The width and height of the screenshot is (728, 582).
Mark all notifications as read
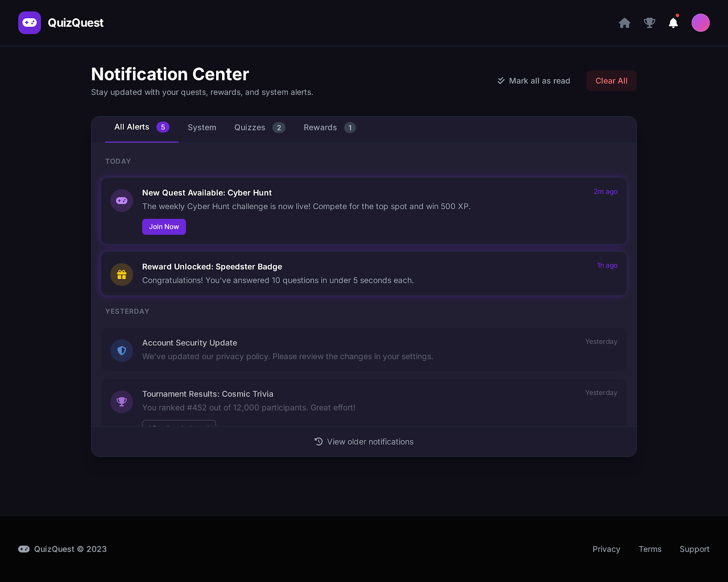click(x=539, y=80)
